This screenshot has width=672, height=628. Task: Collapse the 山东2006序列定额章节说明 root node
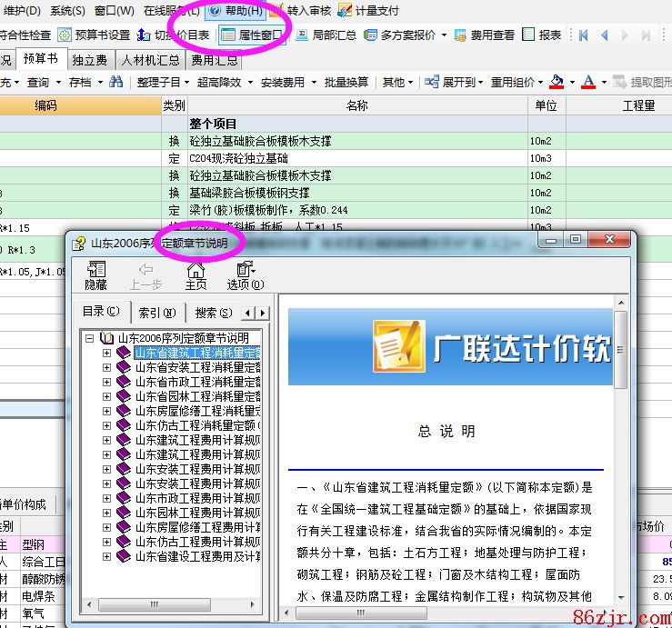click(x=90, y=338)
